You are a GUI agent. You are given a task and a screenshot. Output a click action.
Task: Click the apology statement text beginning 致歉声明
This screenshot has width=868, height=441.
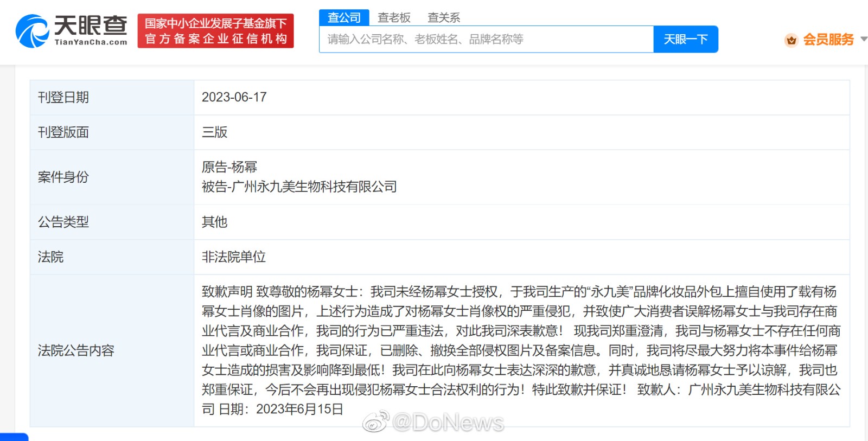coord(521,350)
